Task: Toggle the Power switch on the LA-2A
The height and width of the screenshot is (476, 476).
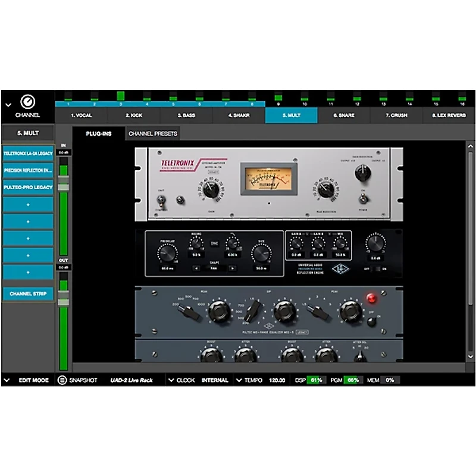Action: pyautogui.click(x=363, y=198)
